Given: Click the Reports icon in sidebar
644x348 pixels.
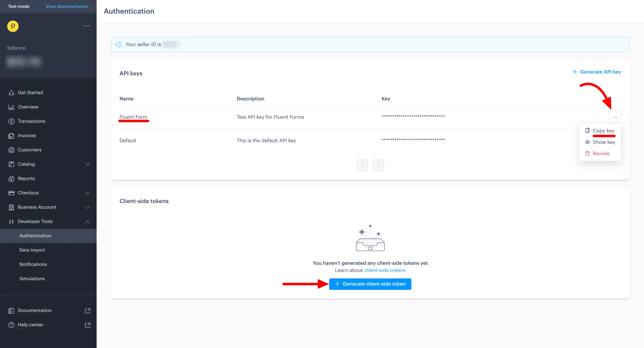Looking at the screenshot, I should click(x=11, y=179).
